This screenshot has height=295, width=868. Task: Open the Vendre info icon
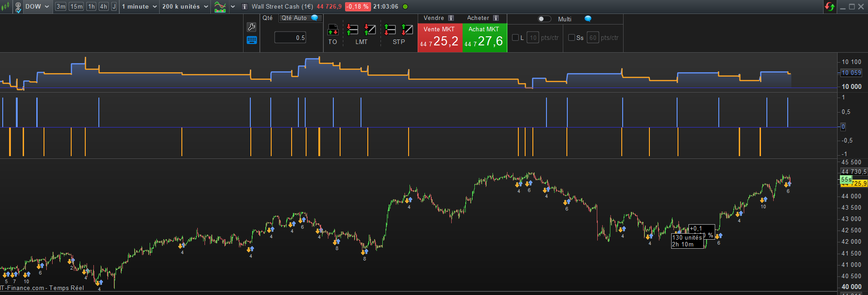point(451,18)
